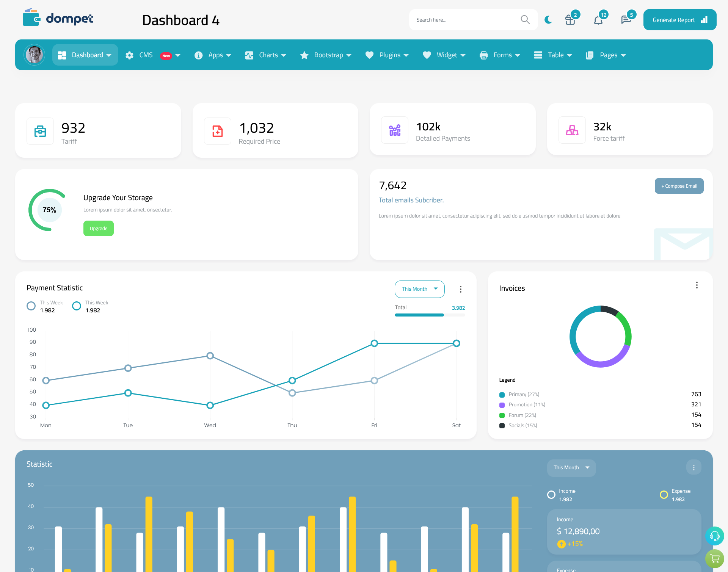
Task: Click the payment statistic three-dot menu
Action: click(x=460, y=289)
